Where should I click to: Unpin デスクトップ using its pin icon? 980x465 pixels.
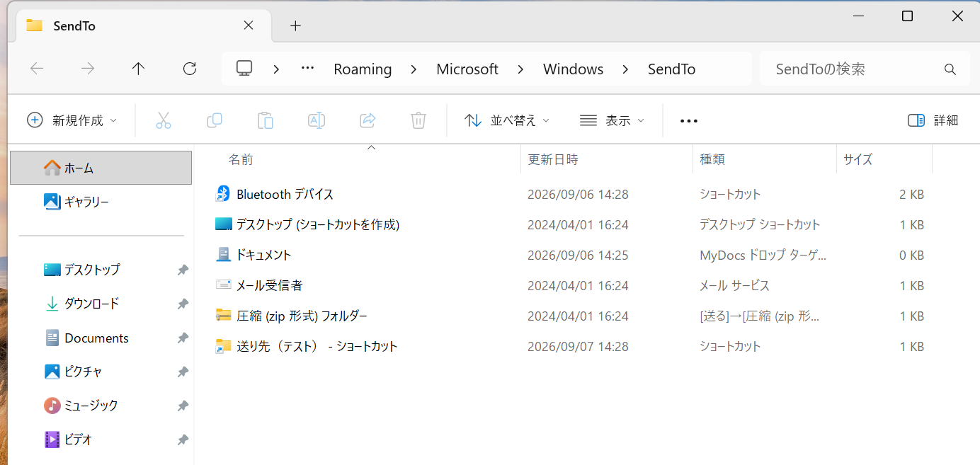tap(183, 270)
